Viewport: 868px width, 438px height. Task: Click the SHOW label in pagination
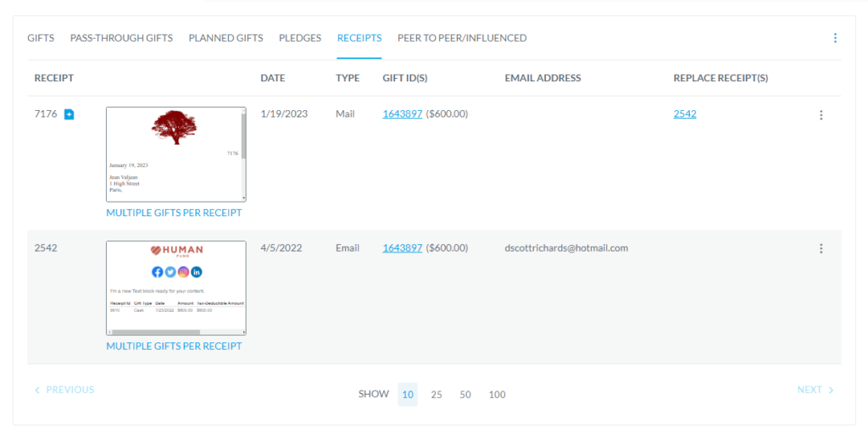pos(374,394)
